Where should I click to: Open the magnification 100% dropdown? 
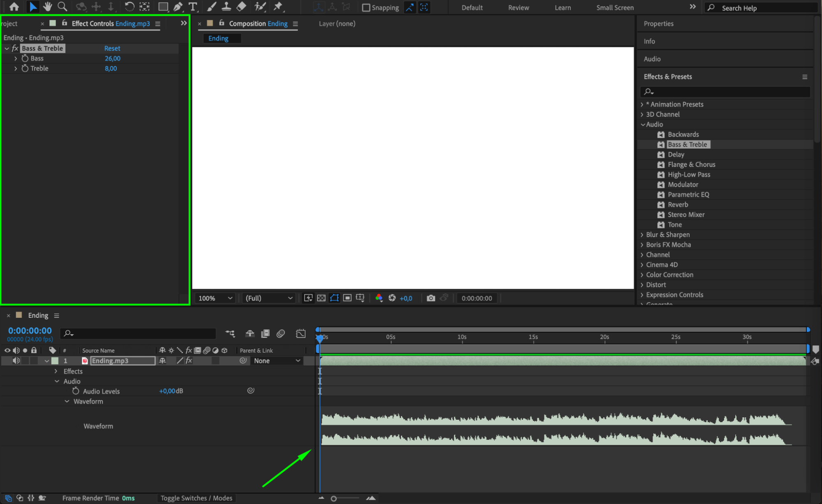click(215, 298)
